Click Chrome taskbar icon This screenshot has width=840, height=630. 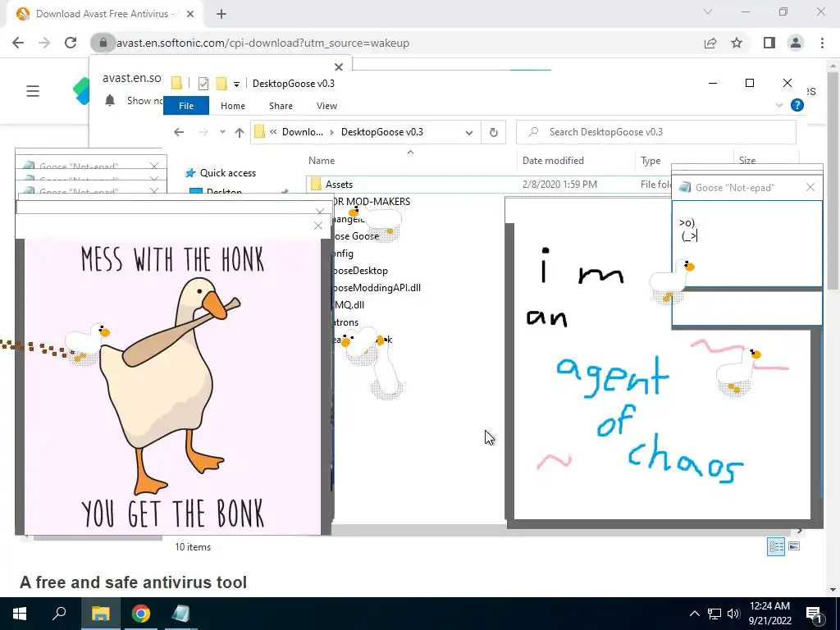pyautogui.click(x=141, y=614)
